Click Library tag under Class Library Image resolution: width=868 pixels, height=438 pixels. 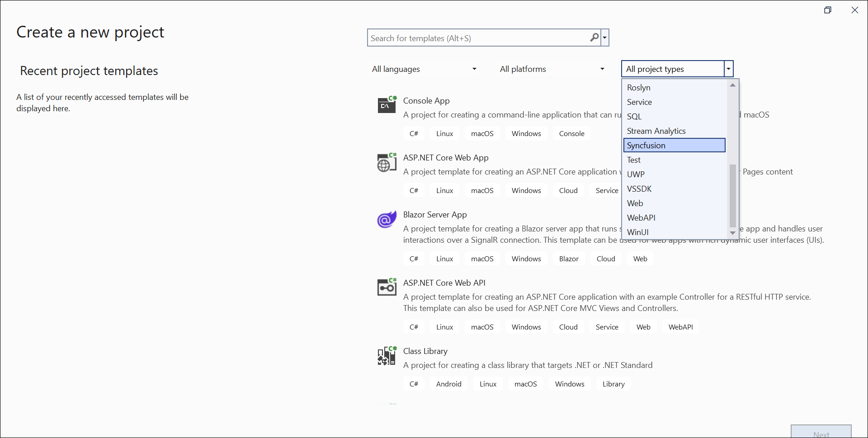[x=613, y=384]
